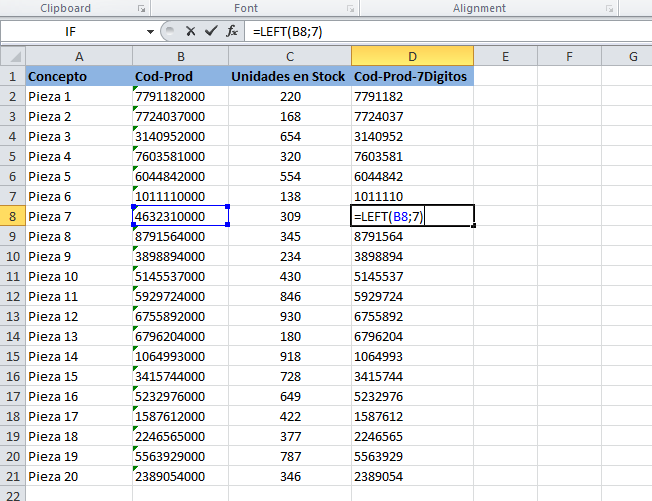Click cell D8 being edited with LEFT formula
Image resolution: width=652 pixels, height=501 pixels.
tap(411, 216)
